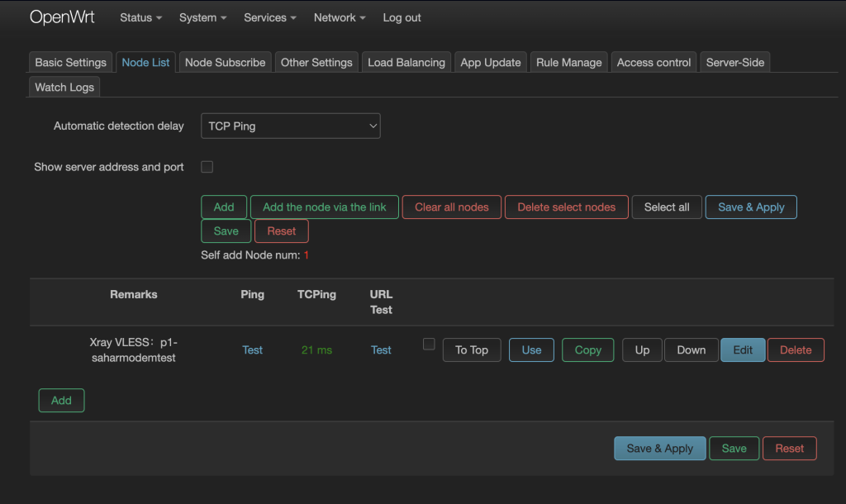
Task: Click Log out in the top menu
Action: (402, 17)
